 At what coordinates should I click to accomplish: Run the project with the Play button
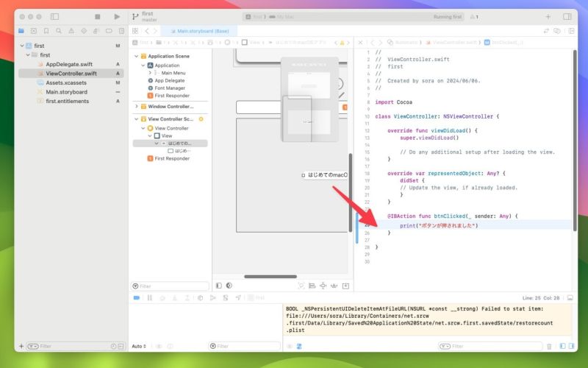[x=117, y=16]
